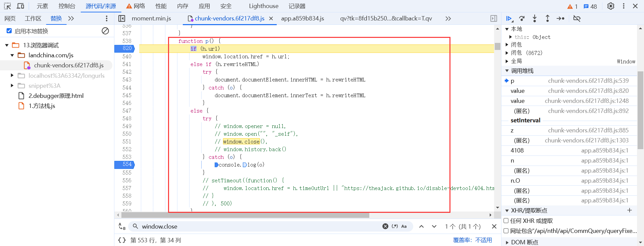Screen dimensions: 644x246
Task: Show more open editor tabs chevron
Action: click(448, 18)
